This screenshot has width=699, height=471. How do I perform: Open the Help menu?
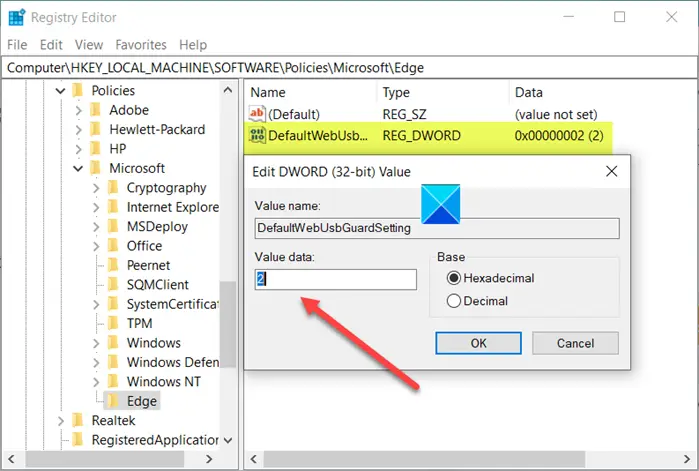click(x=193, y=45)
